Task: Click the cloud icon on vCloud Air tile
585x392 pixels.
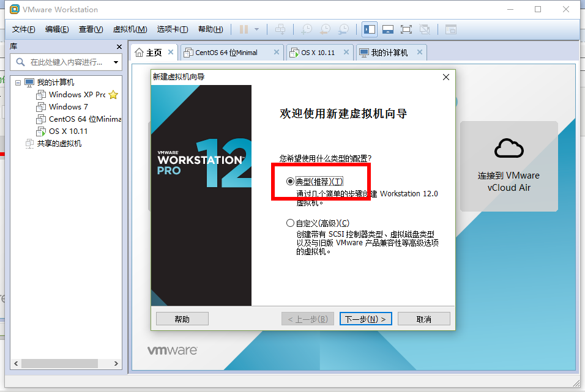Action: tap(509, 148)
